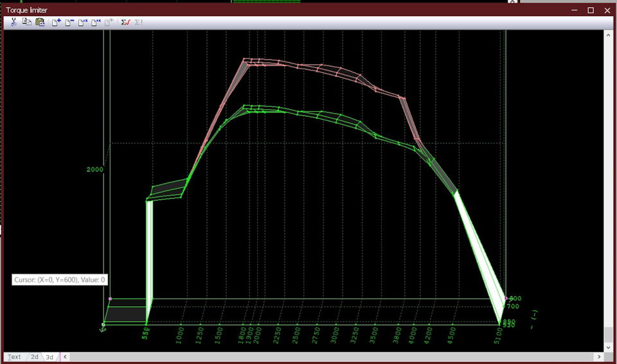The width and height of the screenshot is (617, 364).
Task: Click the horizontal scrollbar right arrow
Action: point(599,357)
